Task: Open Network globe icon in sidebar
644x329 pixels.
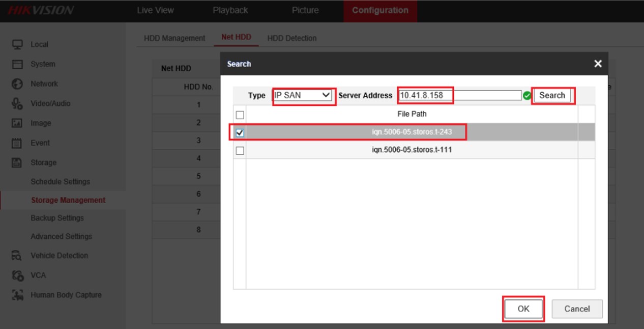Action: coord(17,84)
